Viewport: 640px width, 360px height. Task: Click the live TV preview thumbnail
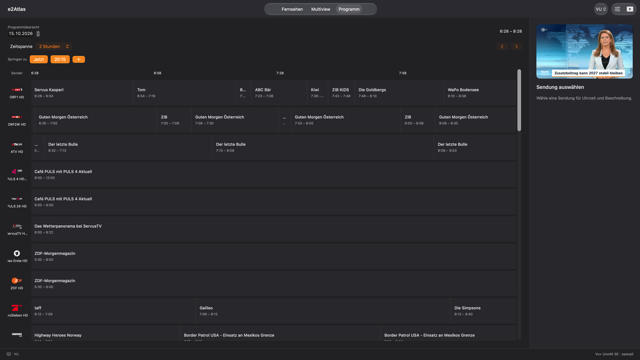point(584,51)
